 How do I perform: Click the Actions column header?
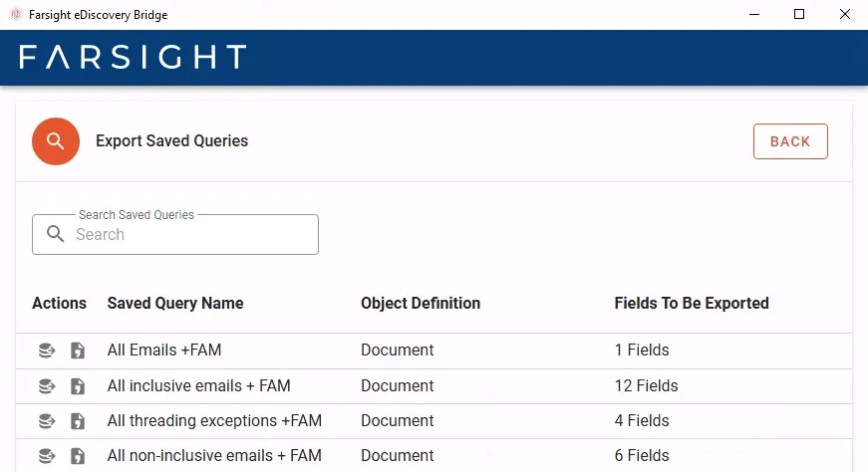click(x=59, y=304)
